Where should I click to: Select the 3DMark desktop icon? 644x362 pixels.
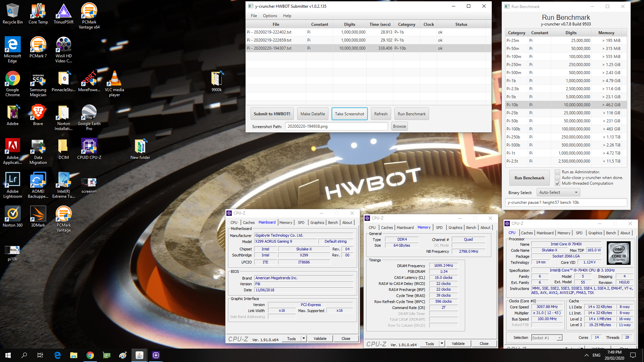[x=38, y=217]
